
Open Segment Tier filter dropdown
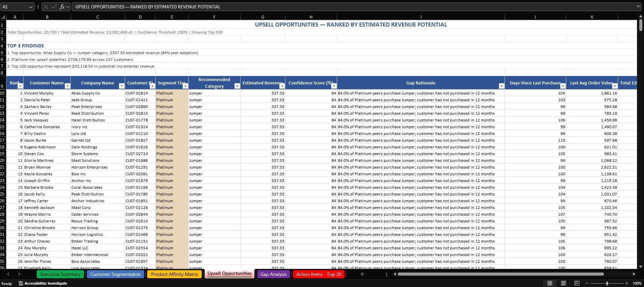[185, 86]
